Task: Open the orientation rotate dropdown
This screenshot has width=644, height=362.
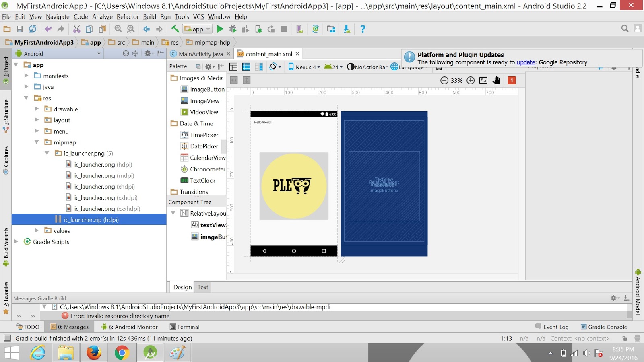Action: tap(275, 67)
